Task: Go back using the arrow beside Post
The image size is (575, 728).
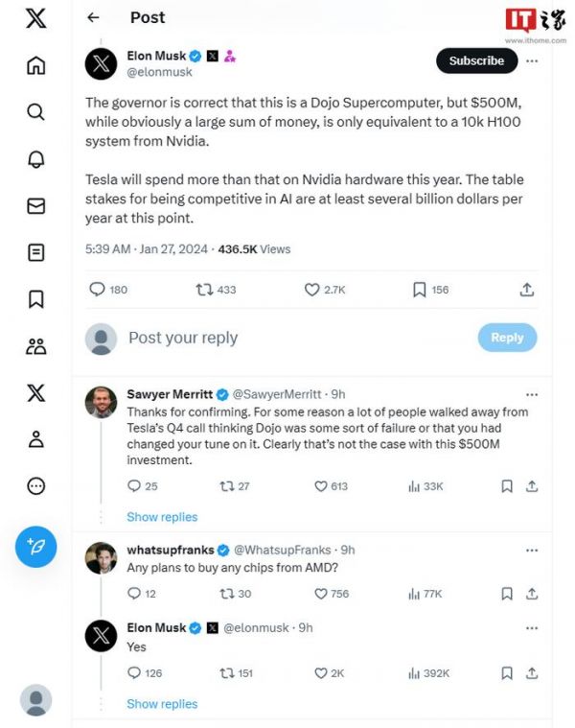Action: tap(93, 17)
